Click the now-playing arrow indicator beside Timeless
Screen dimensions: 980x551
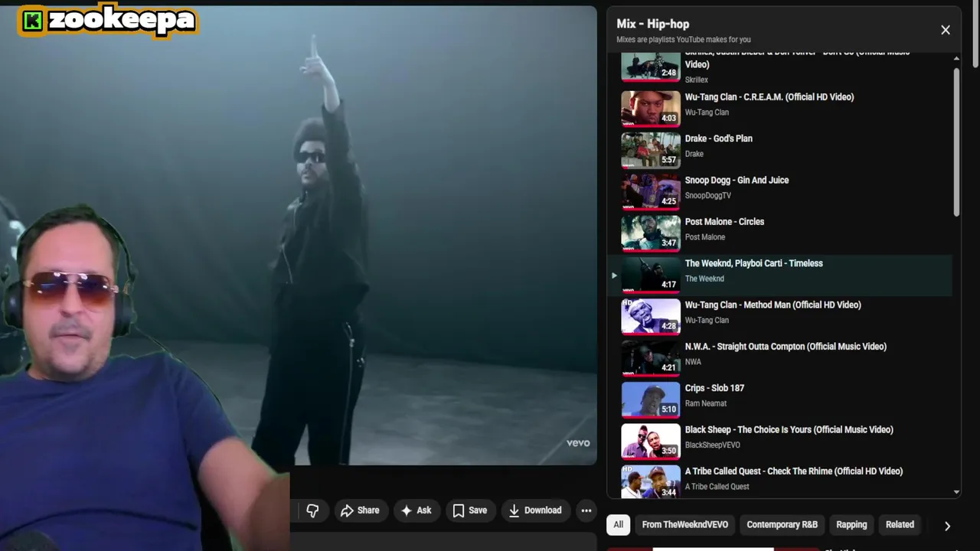613,275
